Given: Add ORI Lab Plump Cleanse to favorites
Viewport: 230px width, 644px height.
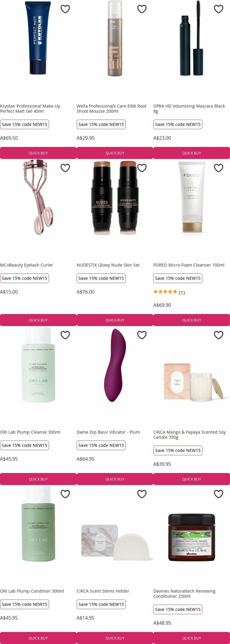Looking at the screenshot, I should click(x=65, y=335).
